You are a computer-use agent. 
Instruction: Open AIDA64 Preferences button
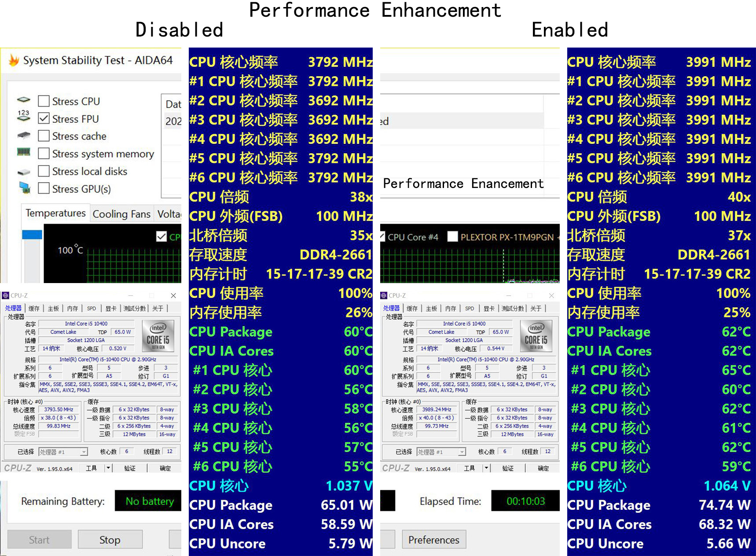(x=434, y=540)
